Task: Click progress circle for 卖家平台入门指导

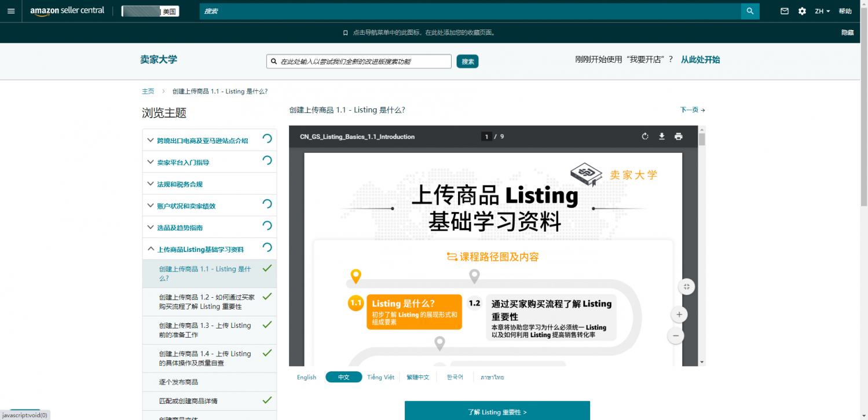Action: [267, 160]
